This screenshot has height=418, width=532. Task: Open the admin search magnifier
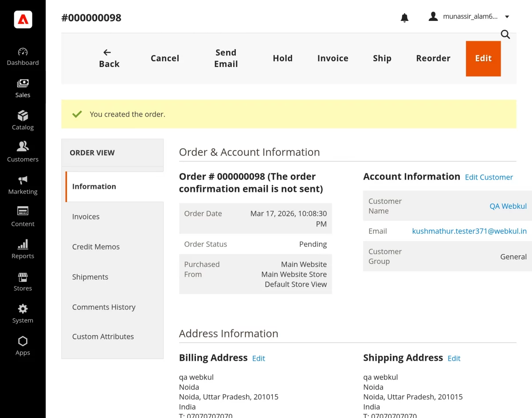[x=505, y=34]
